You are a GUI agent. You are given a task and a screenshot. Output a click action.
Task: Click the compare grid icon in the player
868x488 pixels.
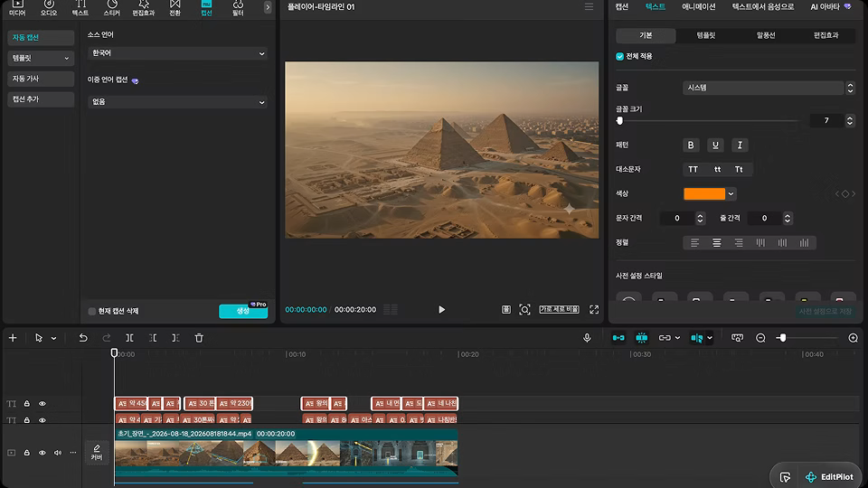506,309
